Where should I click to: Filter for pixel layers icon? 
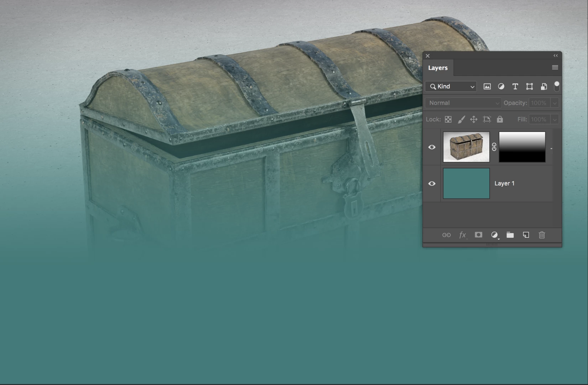(487, 86)
